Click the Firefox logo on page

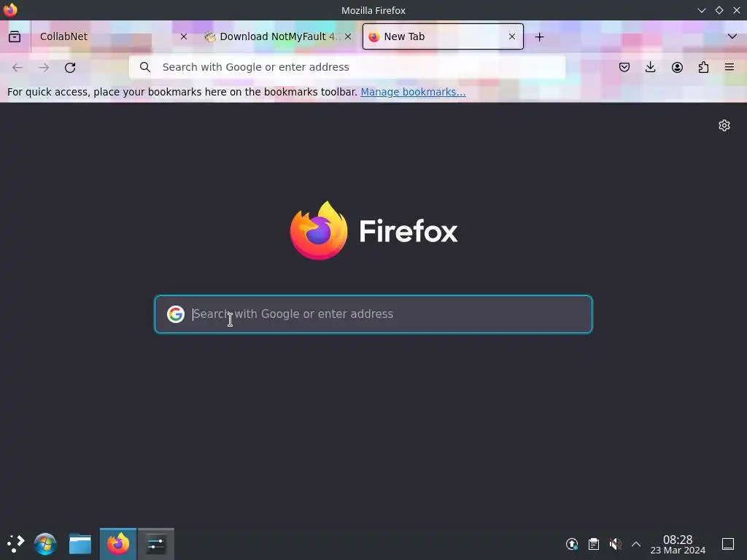tap(373, 230)
